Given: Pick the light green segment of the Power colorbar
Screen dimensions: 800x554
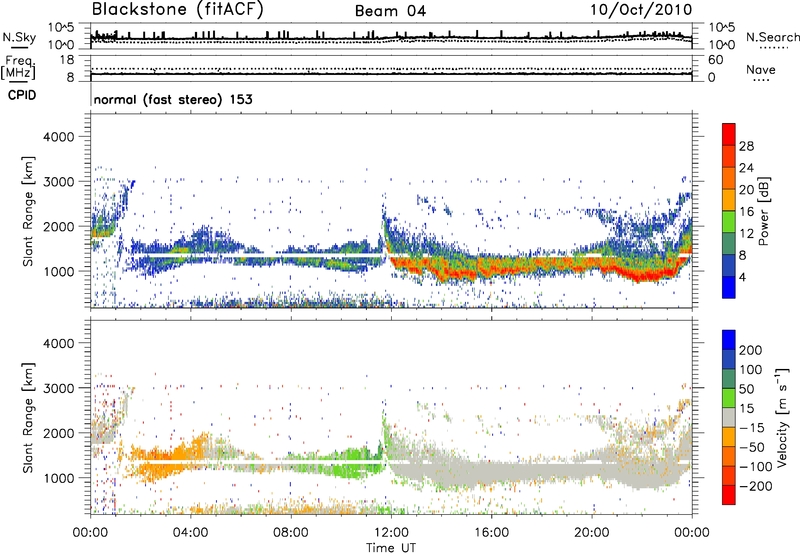Looking at the screenshot, I should click(x=729, y=222).
